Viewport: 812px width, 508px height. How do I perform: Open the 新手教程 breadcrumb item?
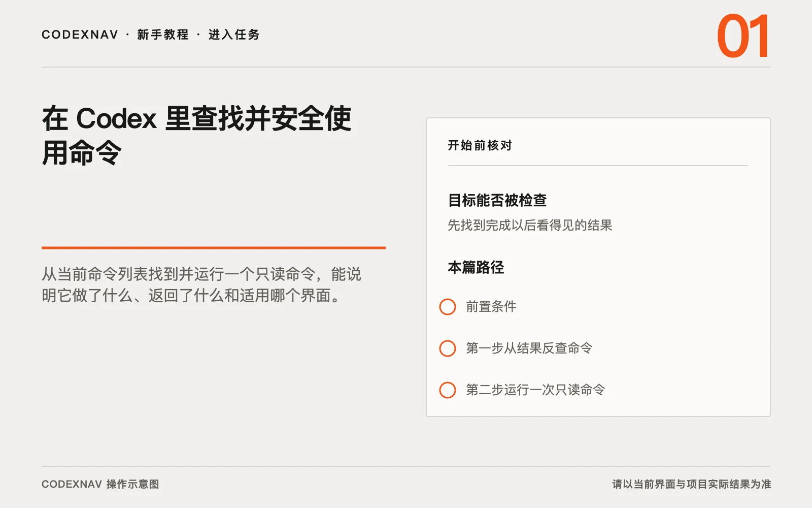pos(163,35)
